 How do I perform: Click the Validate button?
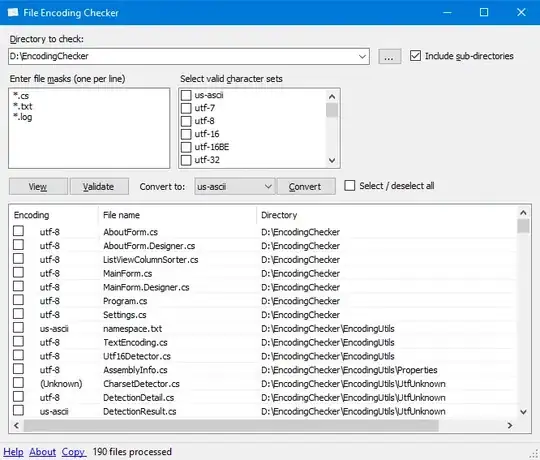99,187
